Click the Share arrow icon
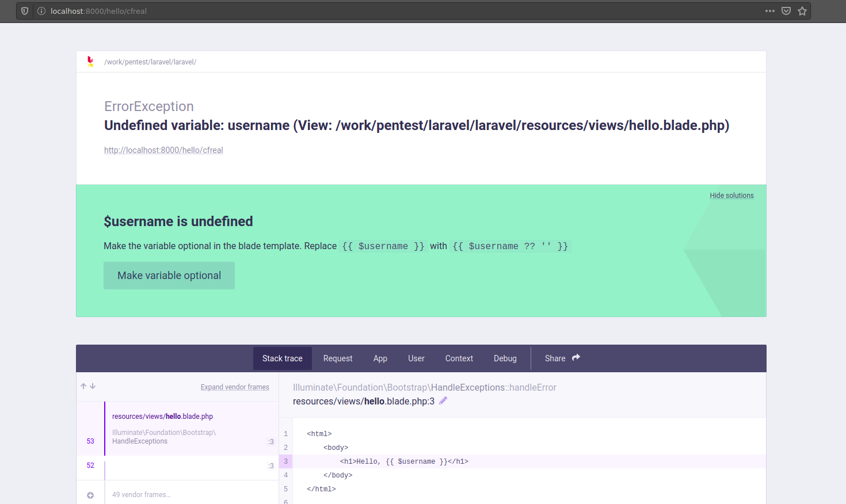The image size is (846, 504). [576, 358]
